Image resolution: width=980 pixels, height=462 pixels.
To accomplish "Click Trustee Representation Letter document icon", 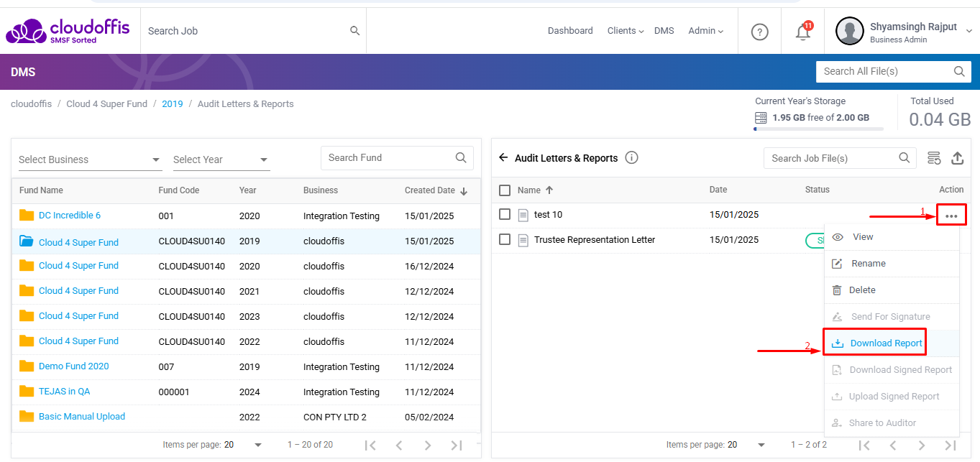I will pos(523,240).
